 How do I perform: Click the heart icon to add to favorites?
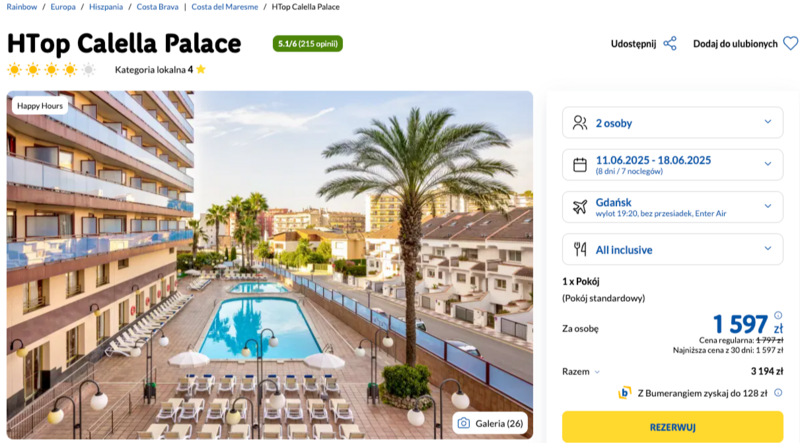[790, 43]
